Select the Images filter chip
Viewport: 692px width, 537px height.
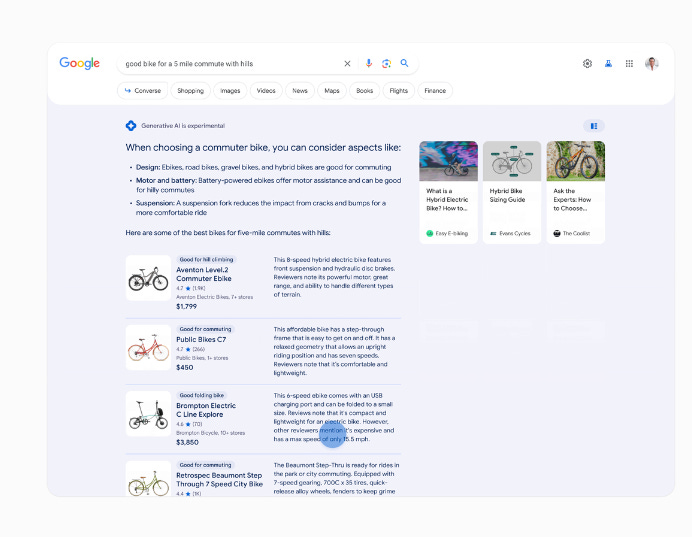pos(230,90)
